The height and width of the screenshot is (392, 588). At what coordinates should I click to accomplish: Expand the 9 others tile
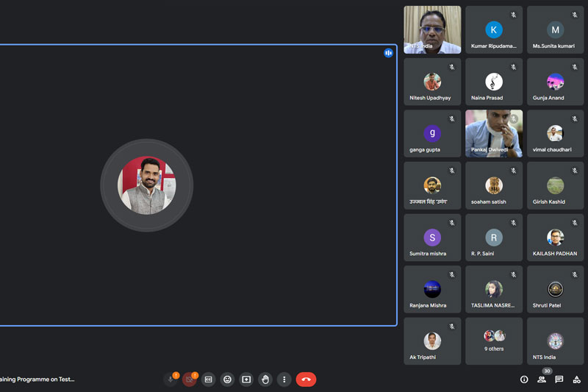(493, 341)
